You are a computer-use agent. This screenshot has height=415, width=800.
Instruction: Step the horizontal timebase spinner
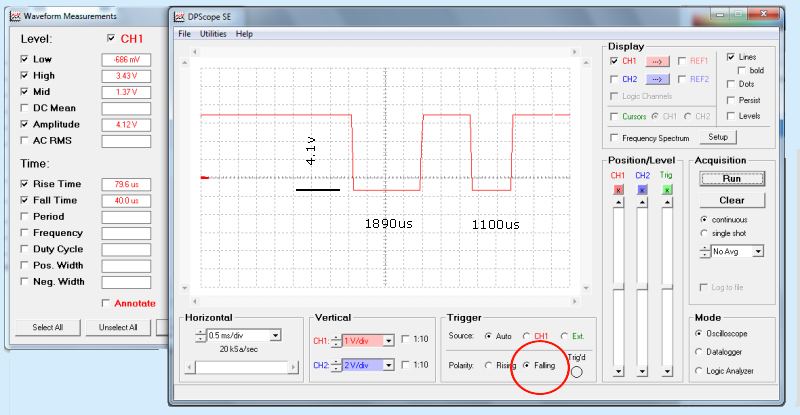(201, 336)
